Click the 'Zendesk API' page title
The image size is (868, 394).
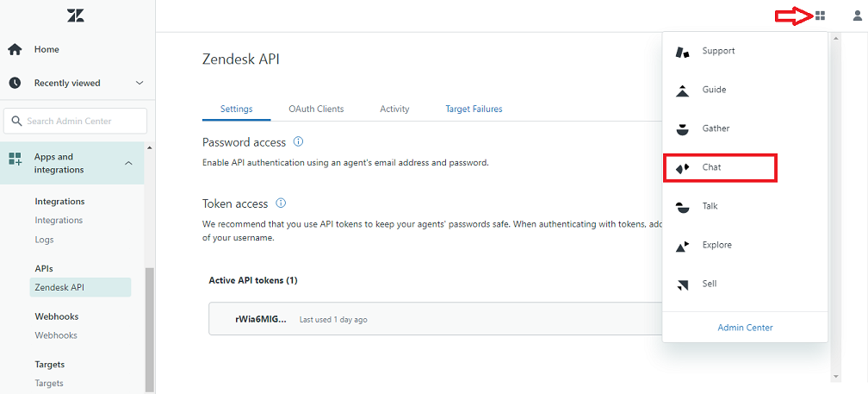pyautogui.click(x=241, y=59)
